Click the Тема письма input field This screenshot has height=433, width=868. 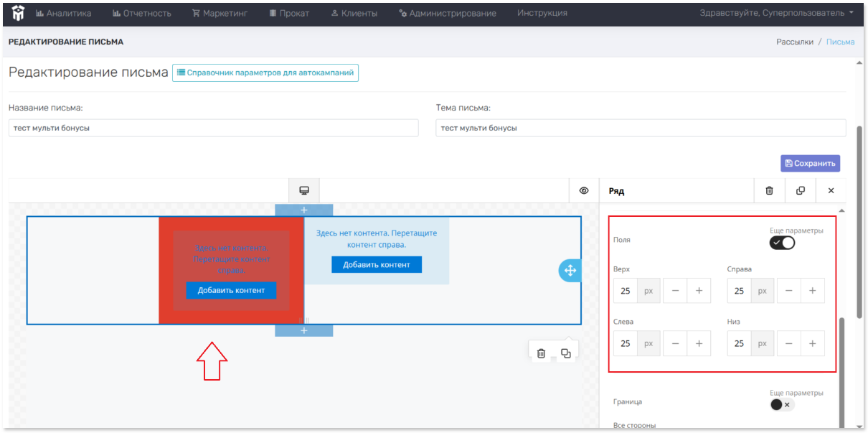(641, 128)
